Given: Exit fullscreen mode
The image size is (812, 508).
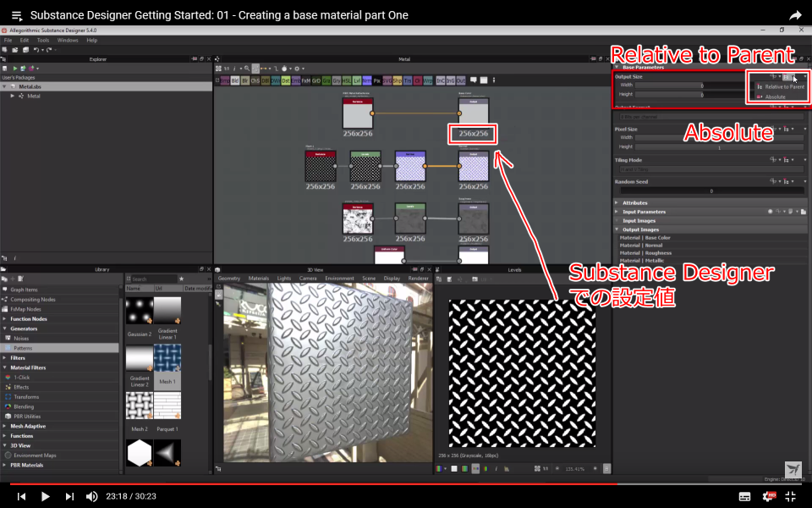Looking at the screenshot, I should [790, 497].
